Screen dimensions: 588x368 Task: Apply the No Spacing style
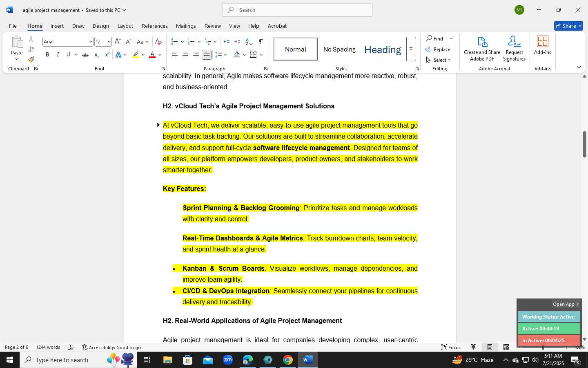click(339, 49)
